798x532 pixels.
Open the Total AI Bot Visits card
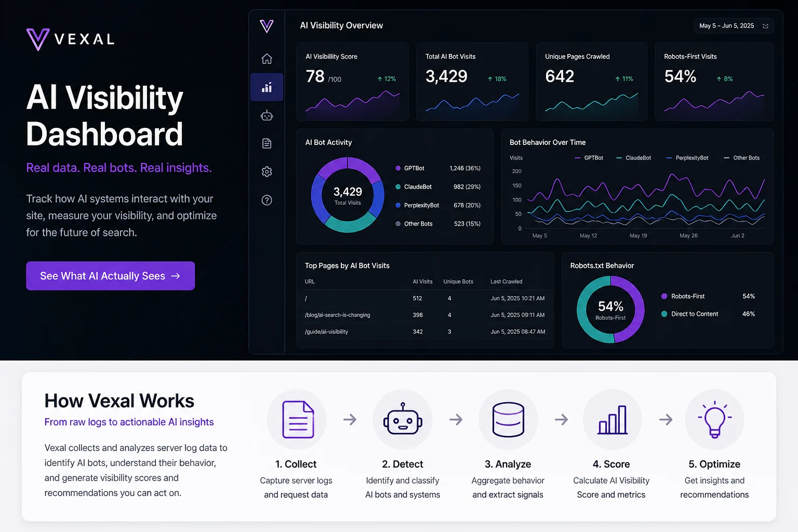[472, 82]
